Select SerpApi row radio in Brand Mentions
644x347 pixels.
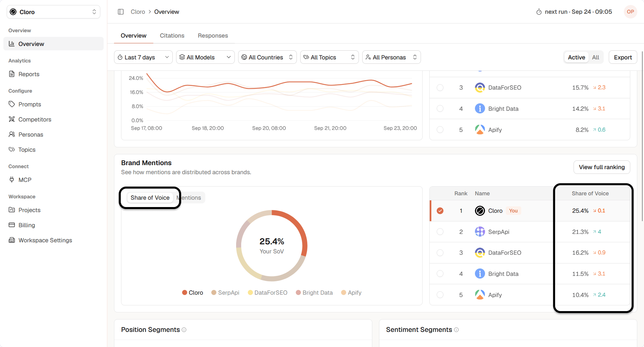[440, 232]
